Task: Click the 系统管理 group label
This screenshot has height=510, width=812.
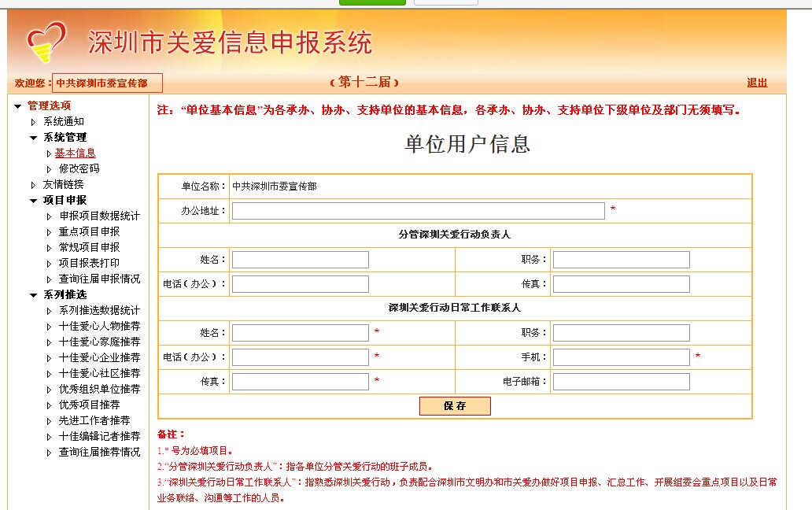Action: 65,137
